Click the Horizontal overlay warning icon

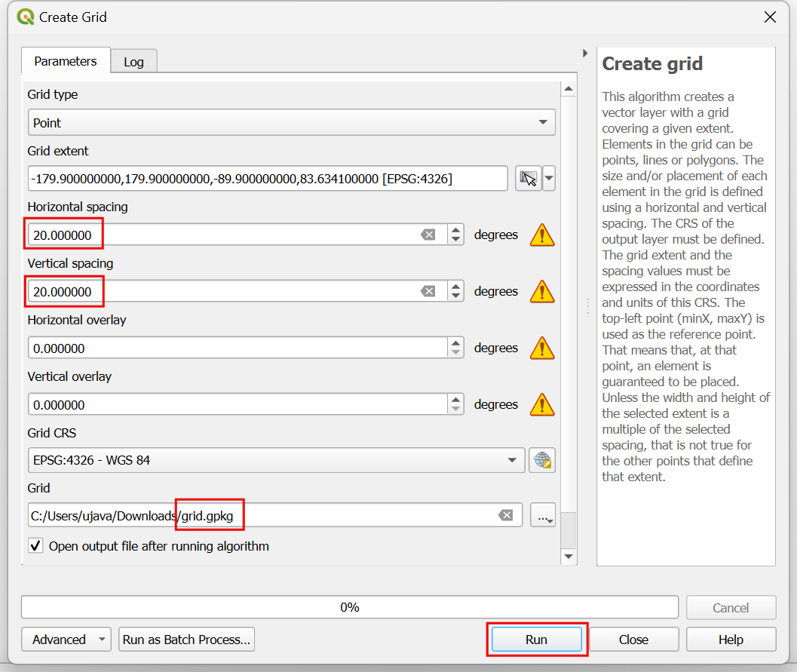coord(542,348)
